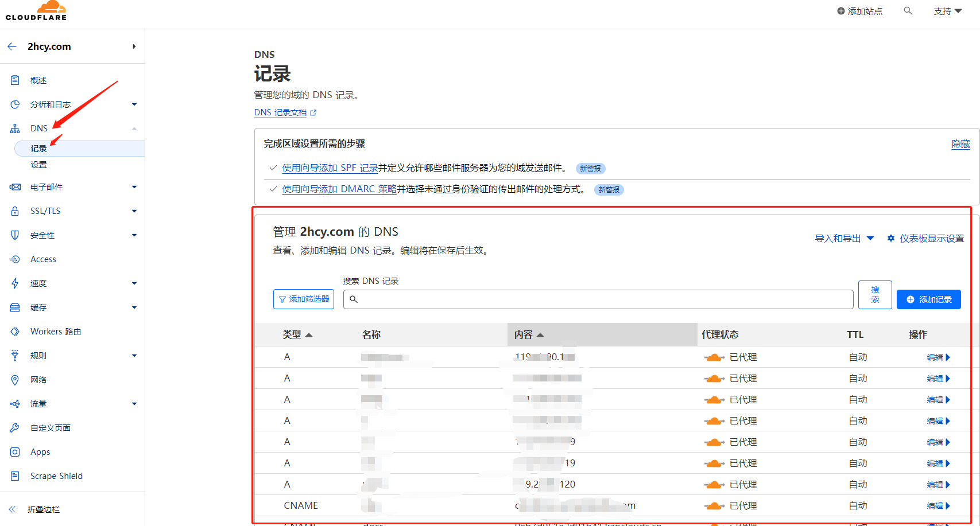Sort by the 类型 column header
Screen dimensions: 980x526
tap(297, 335)
